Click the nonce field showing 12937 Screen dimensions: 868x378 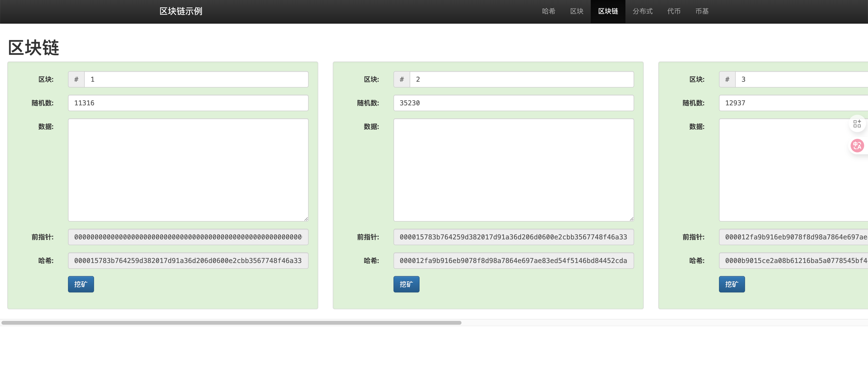[x=792, y=103]
